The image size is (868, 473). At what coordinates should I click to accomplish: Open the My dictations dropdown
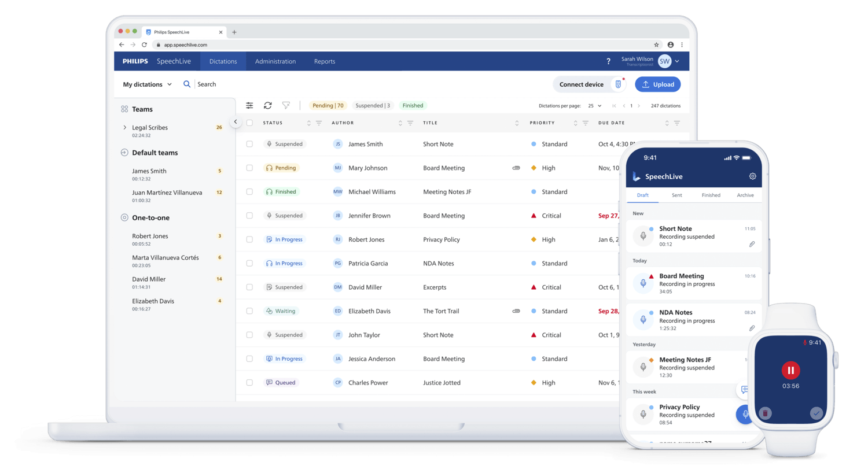pos(147,84)
